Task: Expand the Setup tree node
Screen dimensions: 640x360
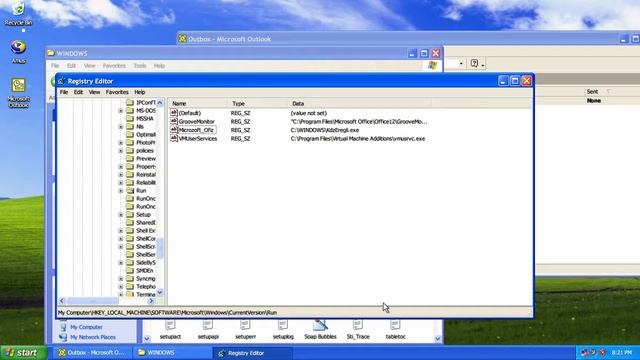Action: [121, 215]
